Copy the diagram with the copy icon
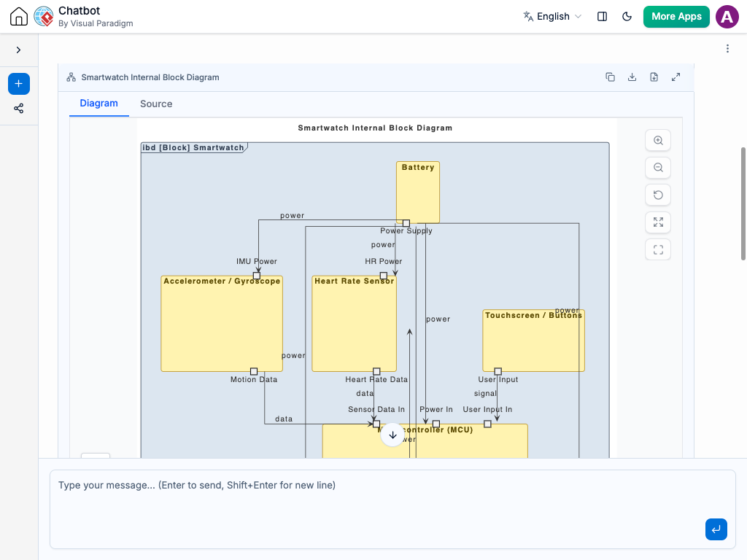747x560 pixels. click(x=610, y=77)
